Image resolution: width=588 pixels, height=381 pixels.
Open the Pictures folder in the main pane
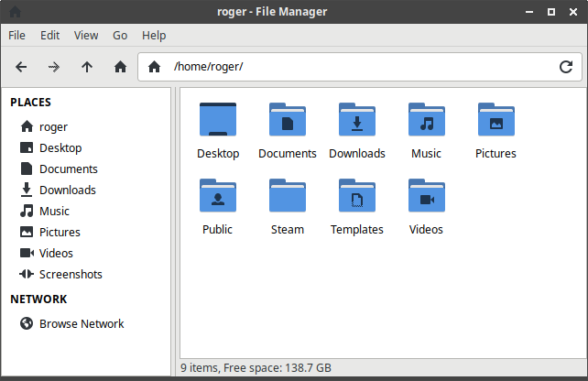pos(495,121)
